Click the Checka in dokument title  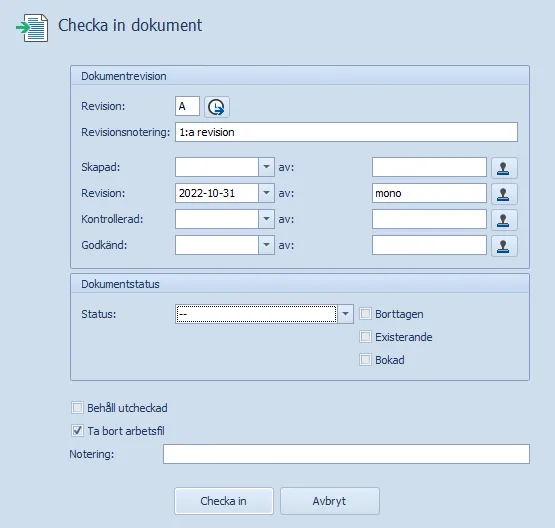[130, 25]
